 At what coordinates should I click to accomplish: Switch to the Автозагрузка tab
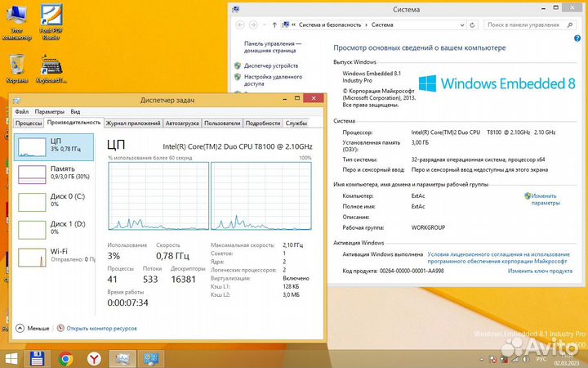[182, 123]
